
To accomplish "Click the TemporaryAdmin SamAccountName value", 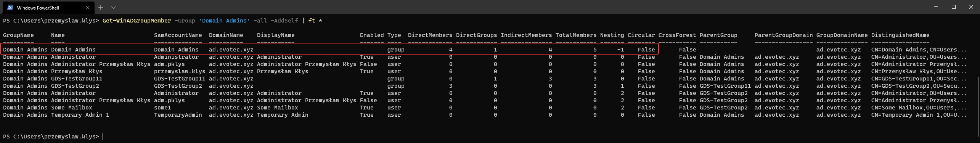I will point(178,115).
